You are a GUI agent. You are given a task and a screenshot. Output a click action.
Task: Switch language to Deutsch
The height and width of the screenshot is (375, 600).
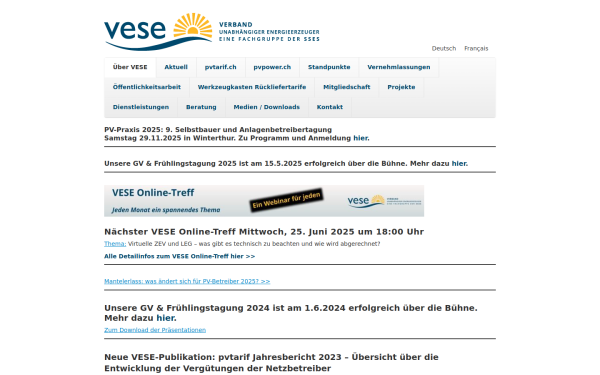[x=444, y=49]
